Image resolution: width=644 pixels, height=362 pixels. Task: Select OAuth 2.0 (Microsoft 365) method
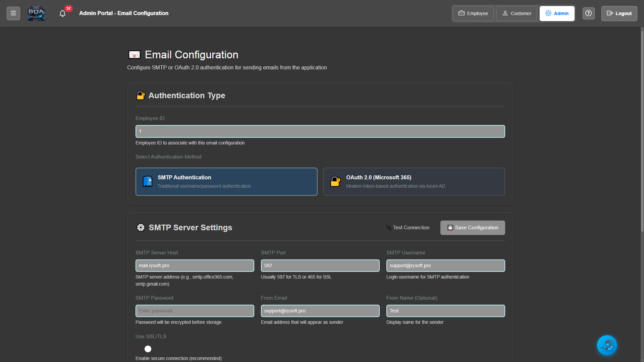414,181
